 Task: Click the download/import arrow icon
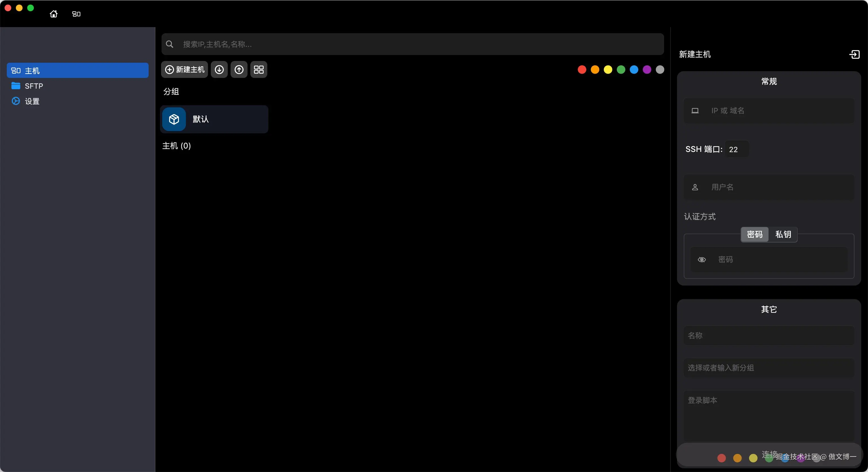click(219, 70)
